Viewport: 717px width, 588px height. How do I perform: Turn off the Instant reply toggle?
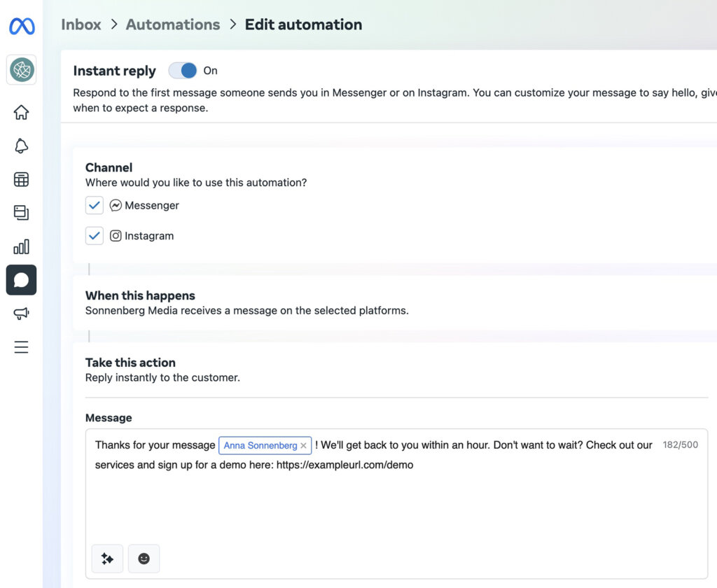pos(183,70)
